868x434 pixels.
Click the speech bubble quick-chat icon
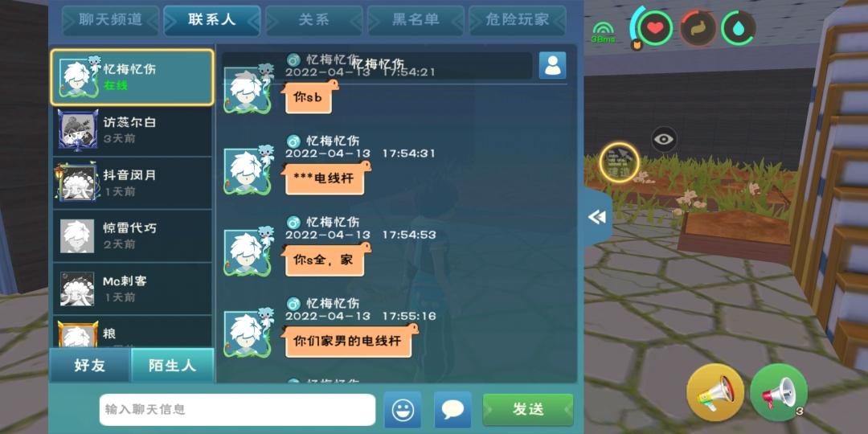452,410
